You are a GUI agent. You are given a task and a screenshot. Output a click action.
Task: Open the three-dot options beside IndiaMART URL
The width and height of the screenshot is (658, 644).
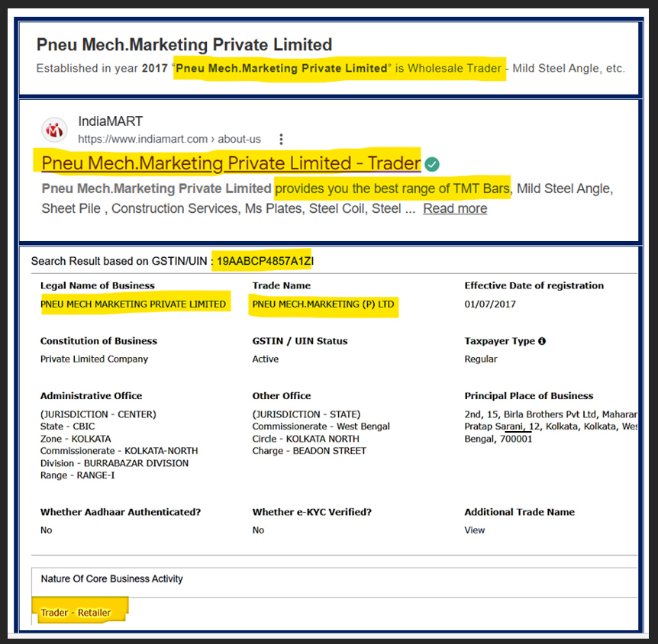282,139
